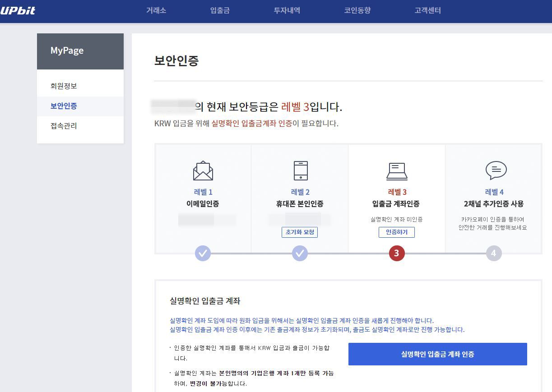
Task: Click the 레벨 1 email envelope icon
Action: (x=203, y=171)
